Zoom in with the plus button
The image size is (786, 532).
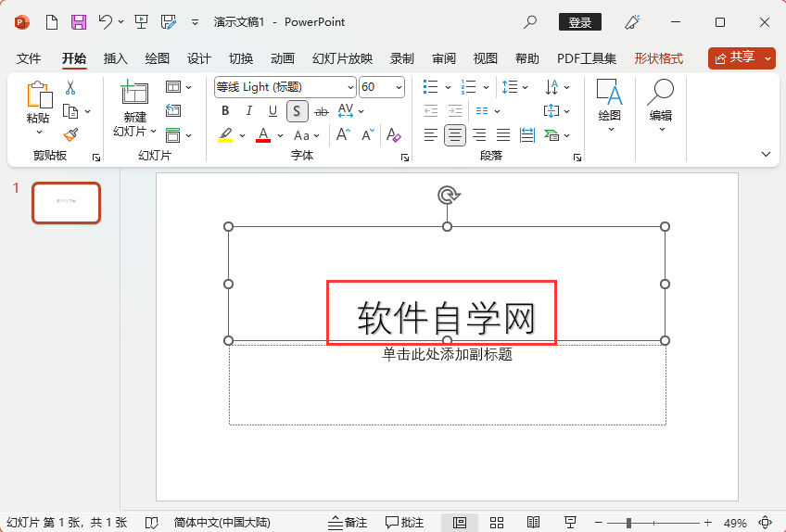[x=708, y=523]
